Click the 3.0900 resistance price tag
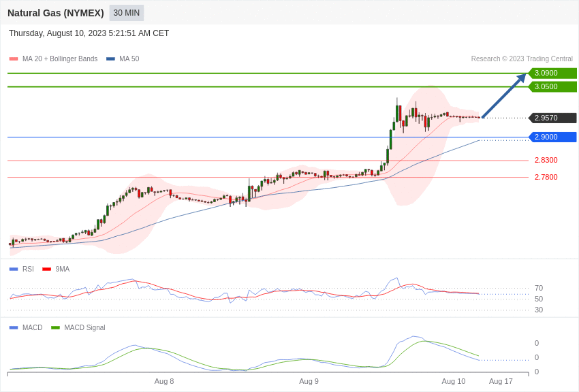The height and width of the screenshot is (392, 579). 552,73
